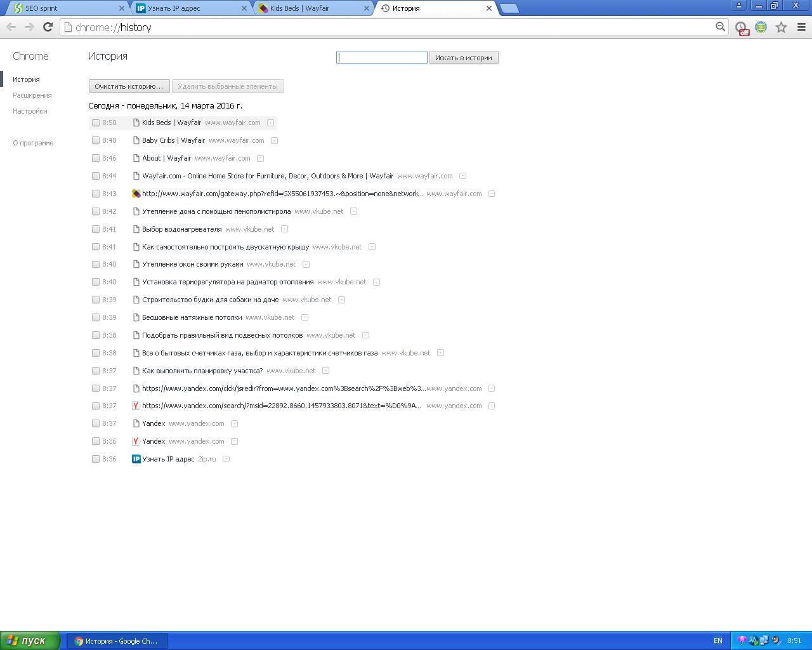Click the forward navigation arrow

pyautogui.click(x=29, y=27)
